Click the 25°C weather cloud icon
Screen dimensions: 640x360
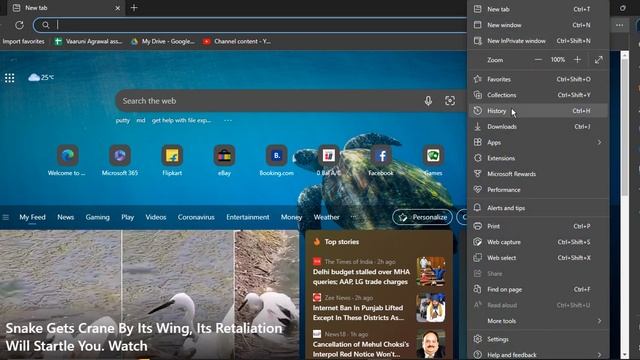pyautogui.click(x=34, y=77)
